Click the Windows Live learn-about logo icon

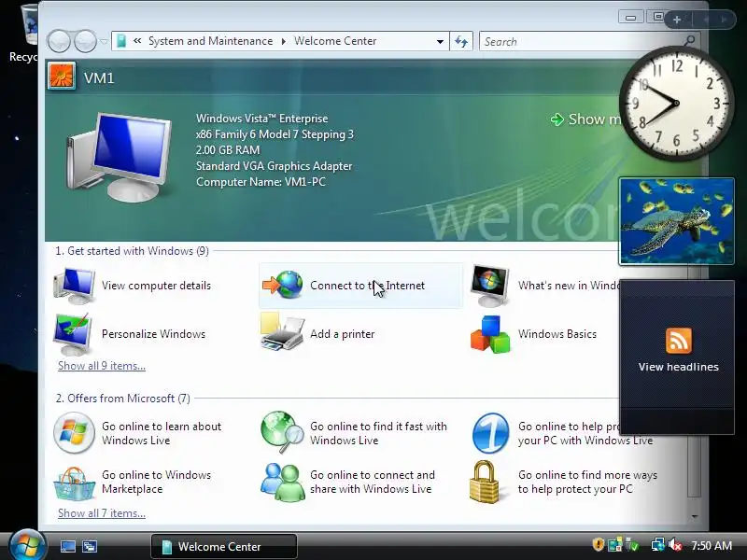click(74, 432)
